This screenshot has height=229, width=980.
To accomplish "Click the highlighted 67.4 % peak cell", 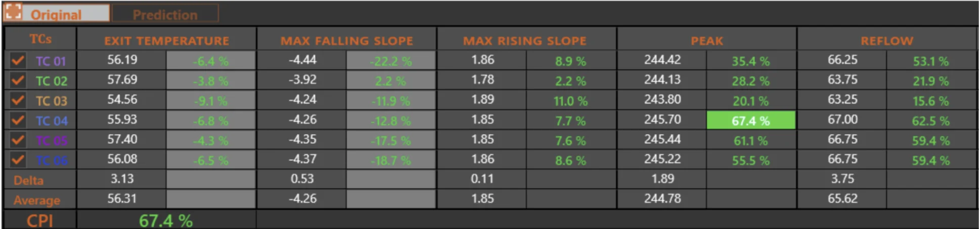I will [750, 121].
